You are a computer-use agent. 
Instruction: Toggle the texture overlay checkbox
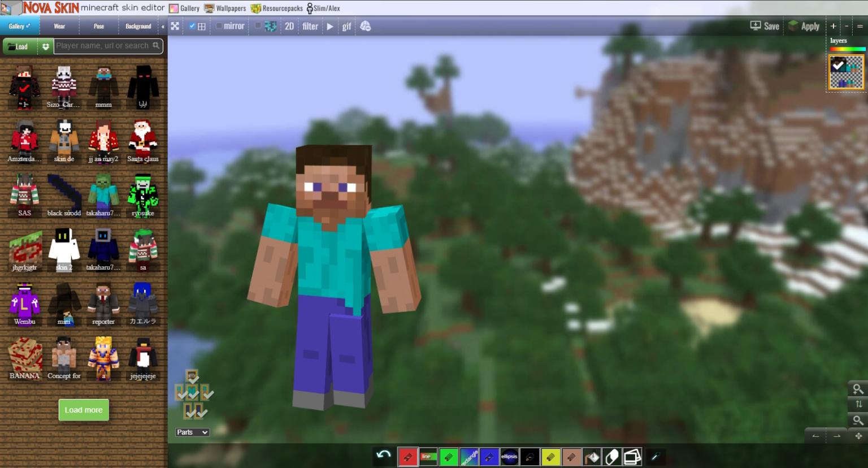pyautogui.click(x=257, y=25)
